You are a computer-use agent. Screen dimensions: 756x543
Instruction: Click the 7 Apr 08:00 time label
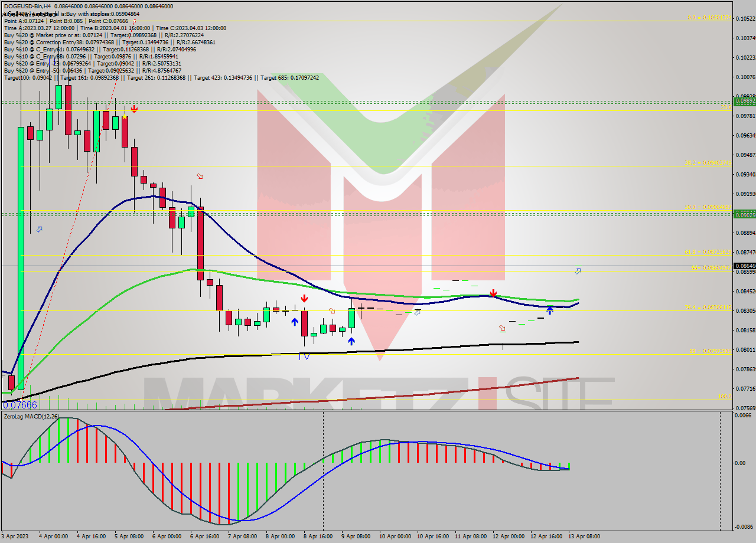pos(242,537)
